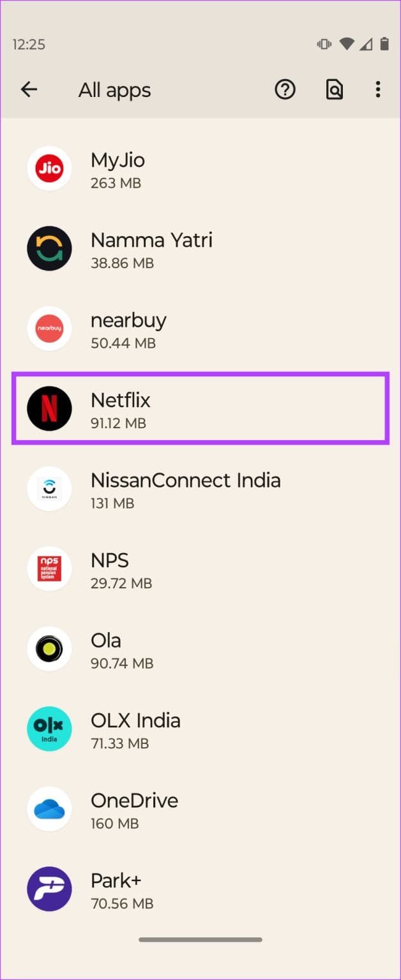
Task: Select the NPS app icon
Action: (49, 568)
